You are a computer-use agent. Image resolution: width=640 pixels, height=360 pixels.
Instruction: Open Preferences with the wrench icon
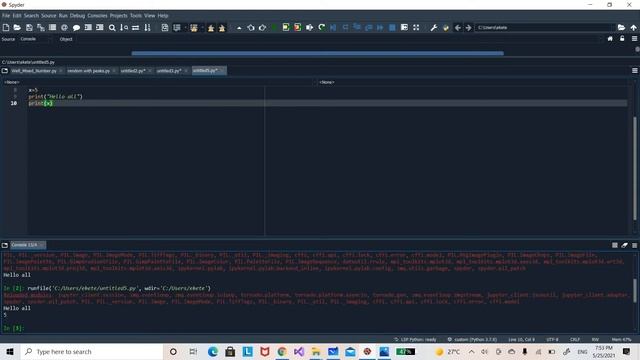[434, 27]
